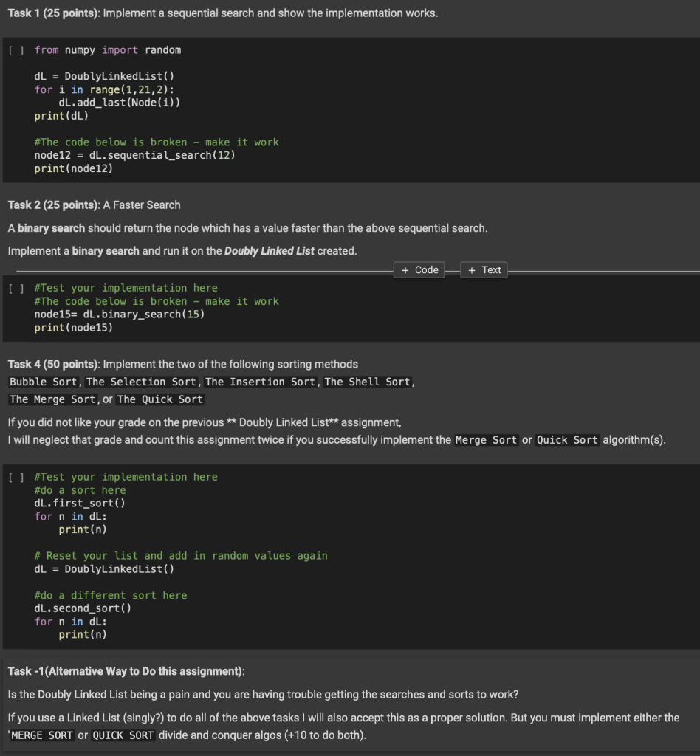Click the Merge Sort inline code text
700x756 pixels.
tap(486, 440)
